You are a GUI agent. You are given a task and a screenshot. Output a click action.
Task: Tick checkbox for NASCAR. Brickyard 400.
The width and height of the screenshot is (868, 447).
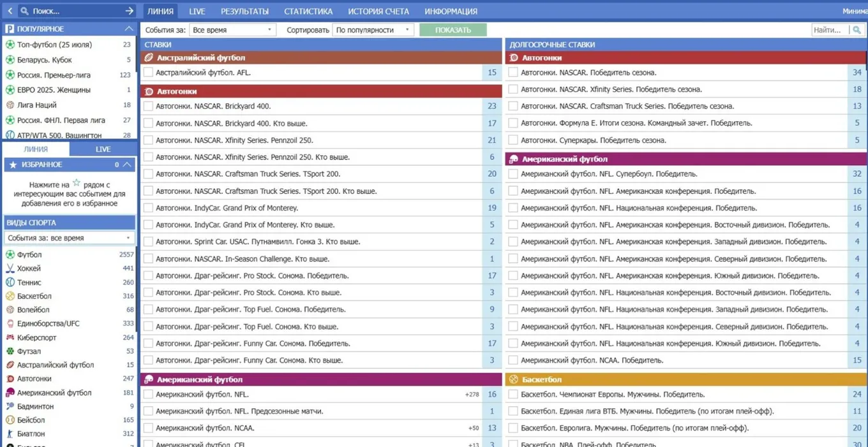[x=148, y=106]
